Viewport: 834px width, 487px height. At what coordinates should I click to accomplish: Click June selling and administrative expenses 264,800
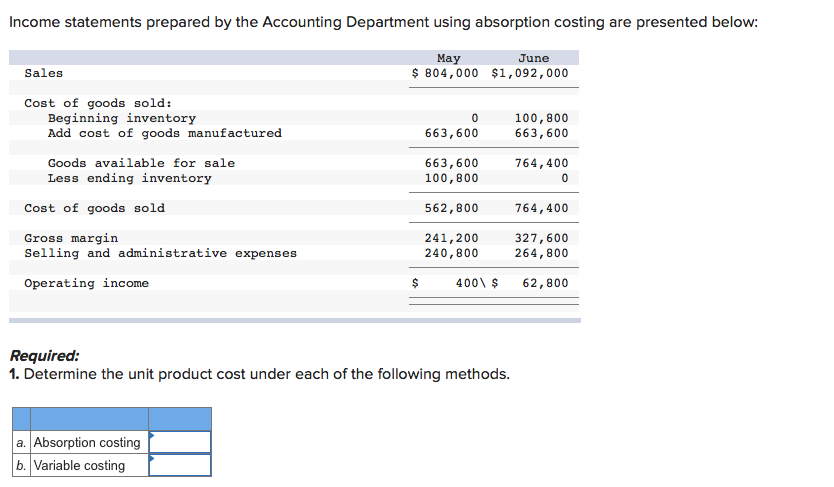tap(541, 253)
